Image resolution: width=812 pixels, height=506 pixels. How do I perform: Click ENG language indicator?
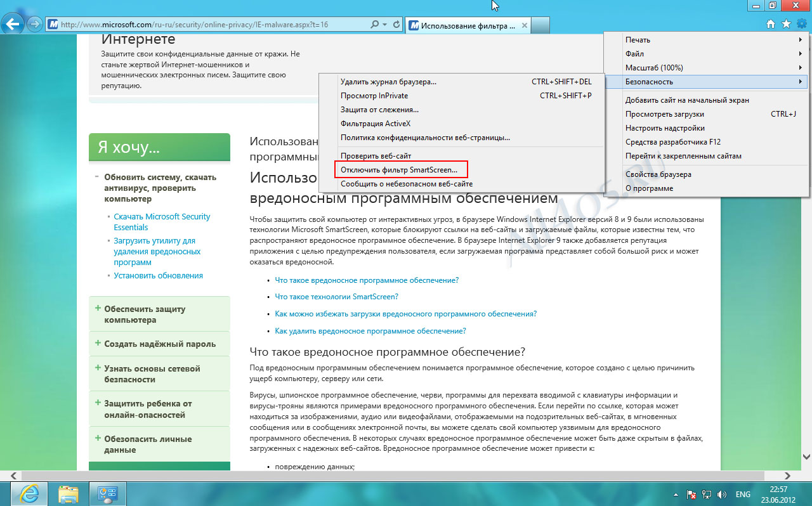click(x=743, y=494)
